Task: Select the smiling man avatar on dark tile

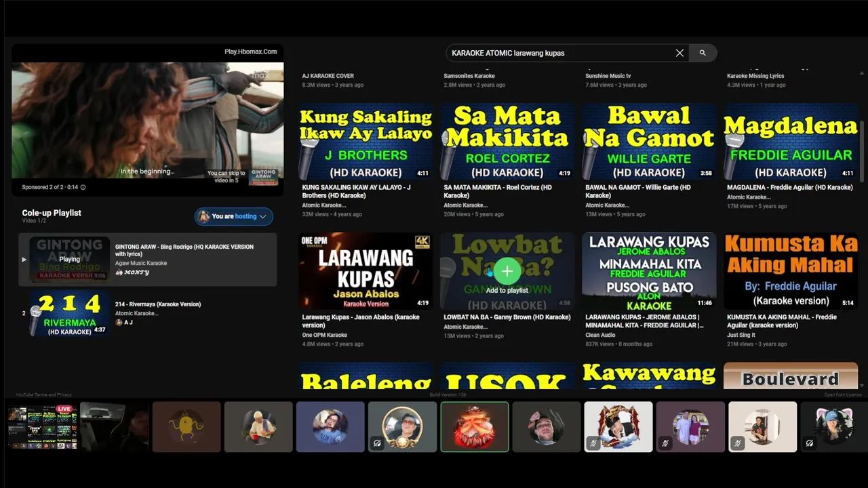Action: coord(547,427)
